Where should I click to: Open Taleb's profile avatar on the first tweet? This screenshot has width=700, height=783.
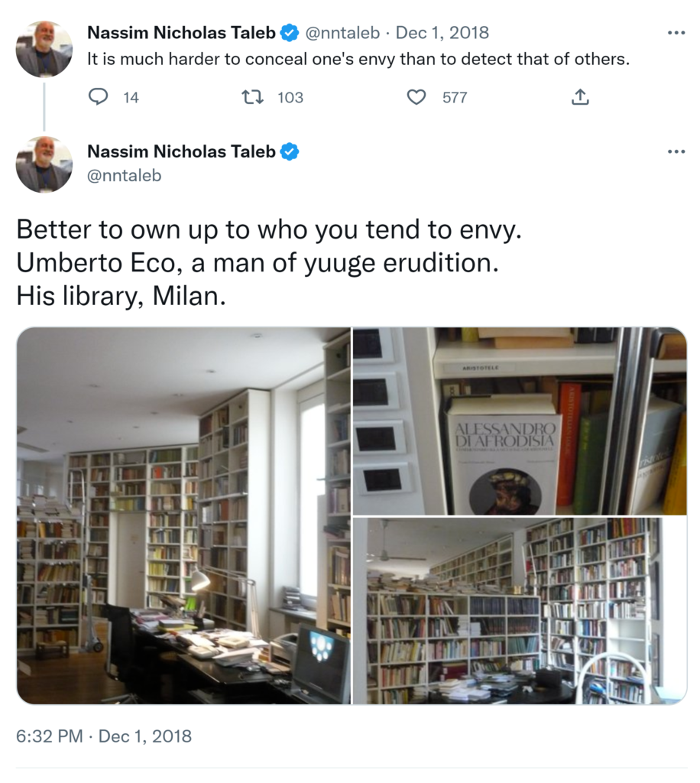click(x=44, y=49)
